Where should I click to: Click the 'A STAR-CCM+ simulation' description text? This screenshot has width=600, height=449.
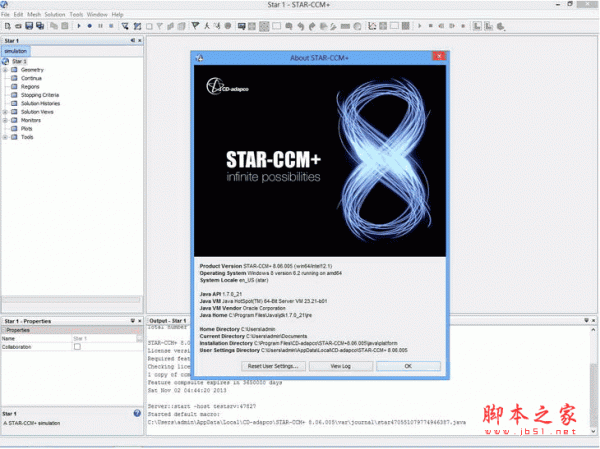pyautogui.click(x=32, y=423)
